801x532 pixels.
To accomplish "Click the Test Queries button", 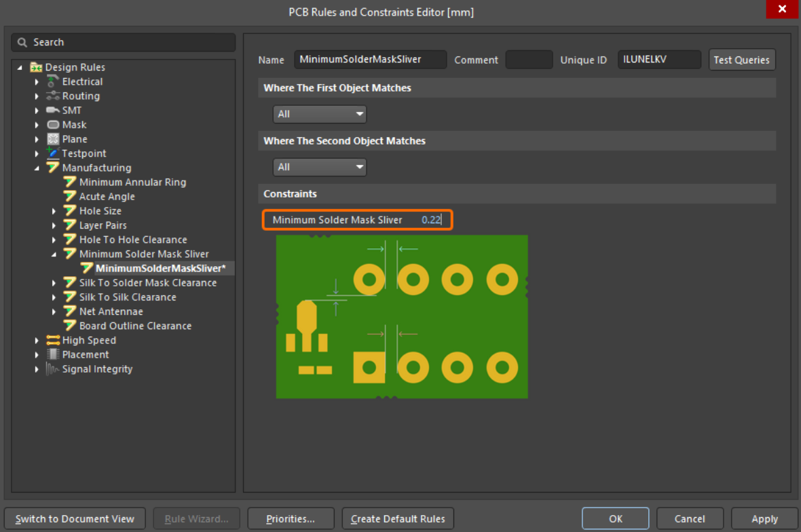I will click(x=741, y=60).
